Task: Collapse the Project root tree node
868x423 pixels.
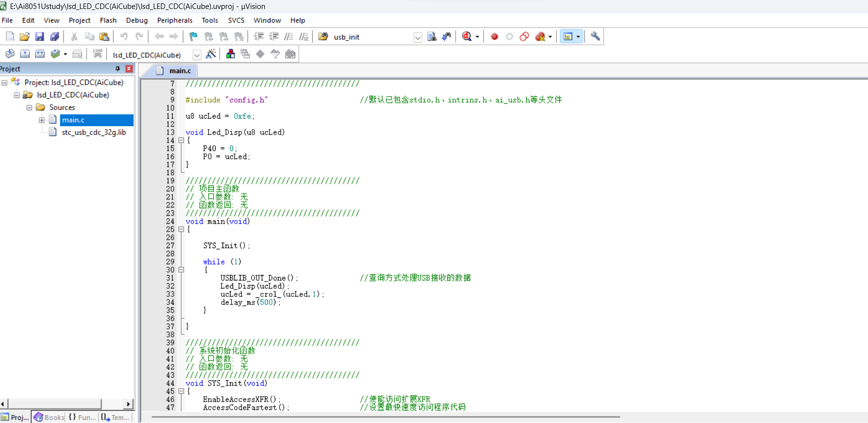Action: pos(4,83)
